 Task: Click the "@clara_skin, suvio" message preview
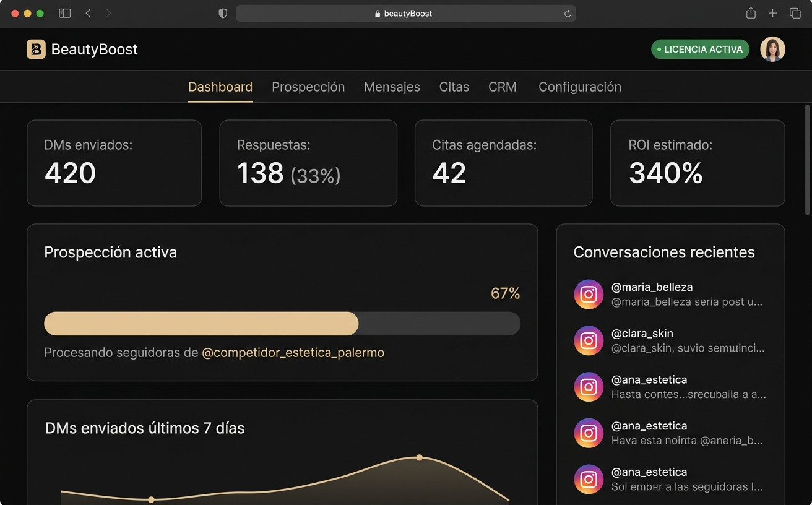click(x=688, y=348)
